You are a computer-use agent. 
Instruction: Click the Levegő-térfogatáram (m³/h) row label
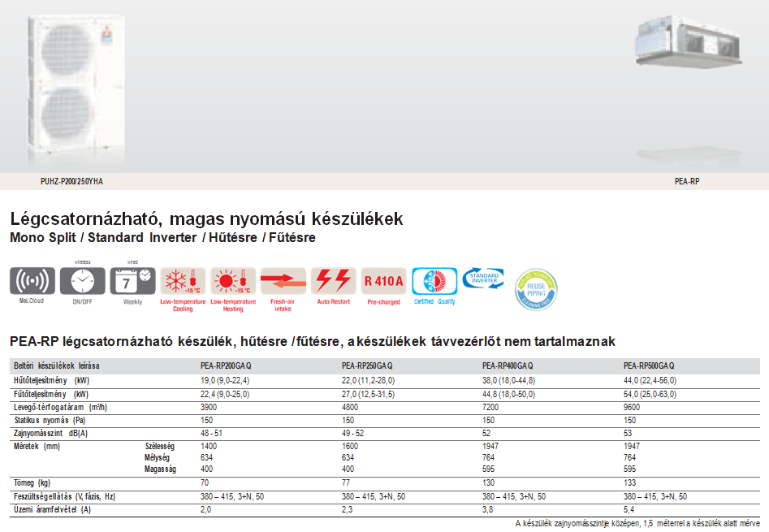click(x=60, y=408)
